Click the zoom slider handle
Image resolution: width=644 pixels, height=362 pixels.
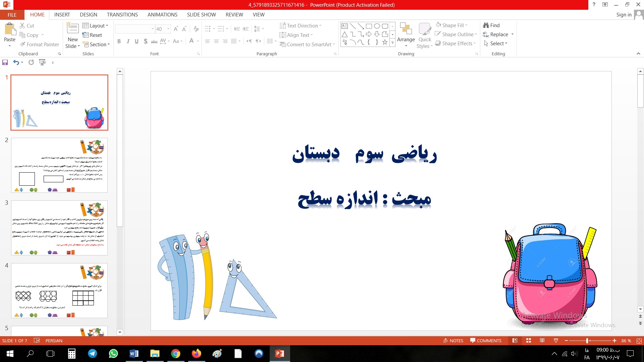[x=587, y=341]
